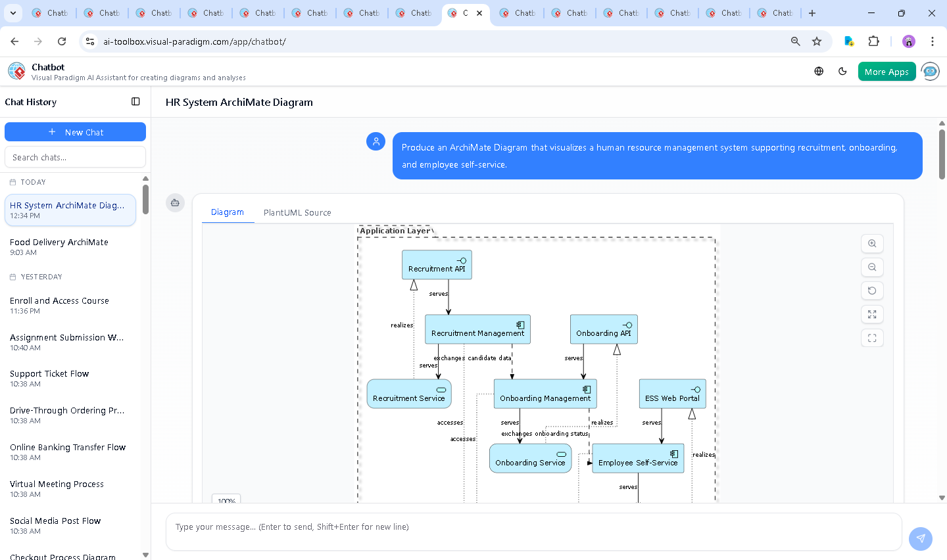Open the language globe selector

coord(819,72)
